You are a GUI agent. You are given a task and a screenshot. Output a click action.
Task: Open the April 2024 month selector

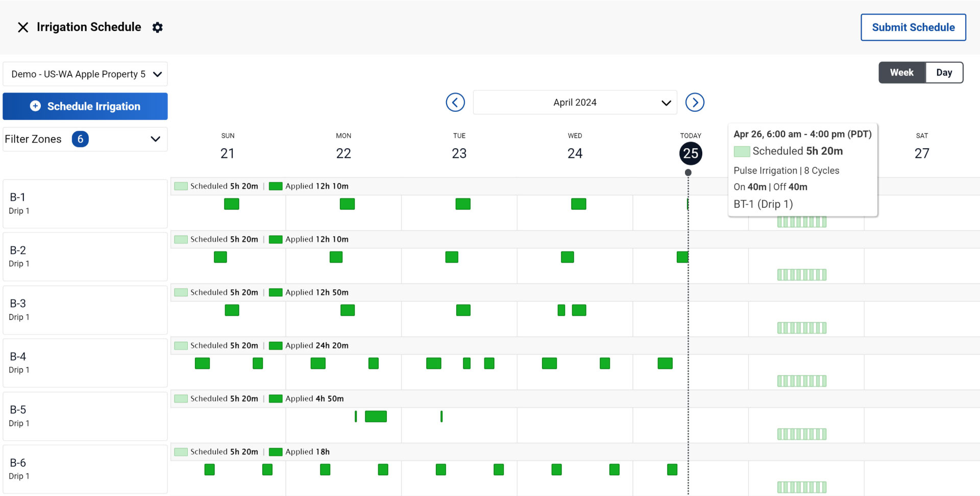[x=574, y=102]
